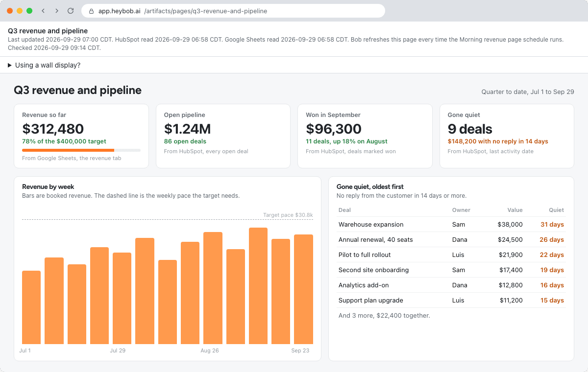Click owner 'Sam' in Warehouse expansion row

click(458, 224)
